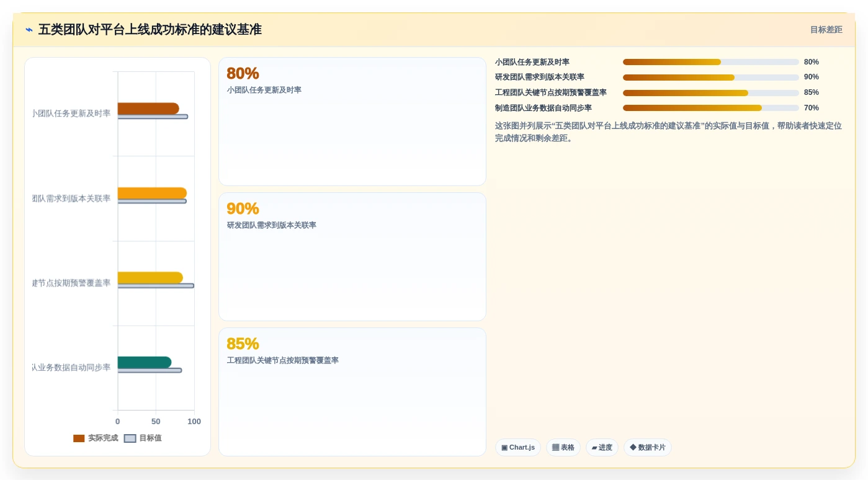Click the grey target bar for 小团队任务更新及时率
Viewport: 868px width, 480px height.
(153, 117)
